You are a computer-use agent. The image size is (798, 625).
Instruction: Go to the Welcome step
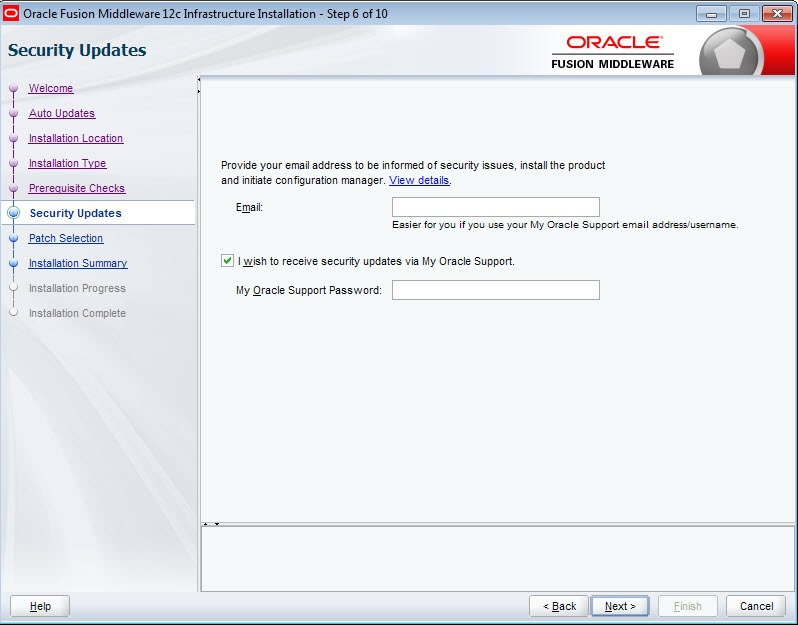click(x=51, y=88)
